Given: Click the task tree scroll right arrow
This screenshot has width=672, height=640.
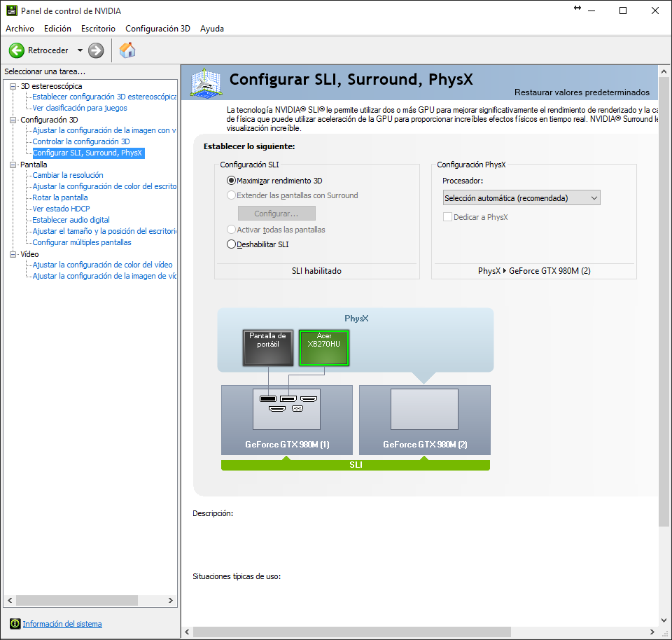Looking at the screenshot, I should [x=171, y=600].
